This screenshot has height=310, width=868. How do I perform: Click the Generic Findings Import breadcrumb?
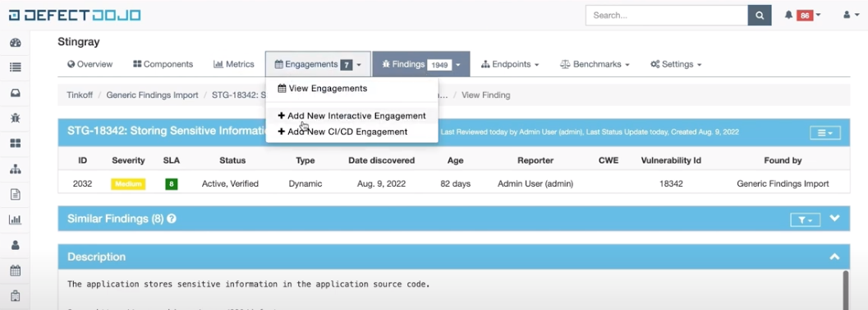click(x=152, y=95)
